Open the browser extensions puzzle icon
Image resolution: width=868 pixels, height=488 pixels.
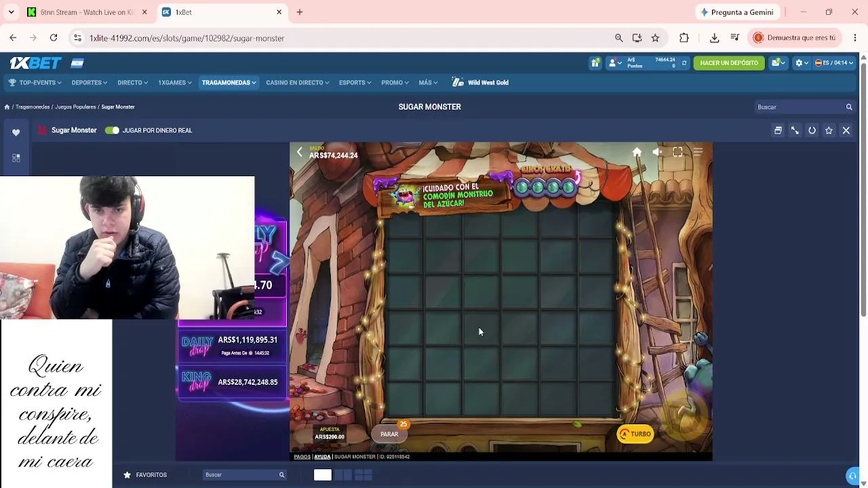click(x=684, y=38)
